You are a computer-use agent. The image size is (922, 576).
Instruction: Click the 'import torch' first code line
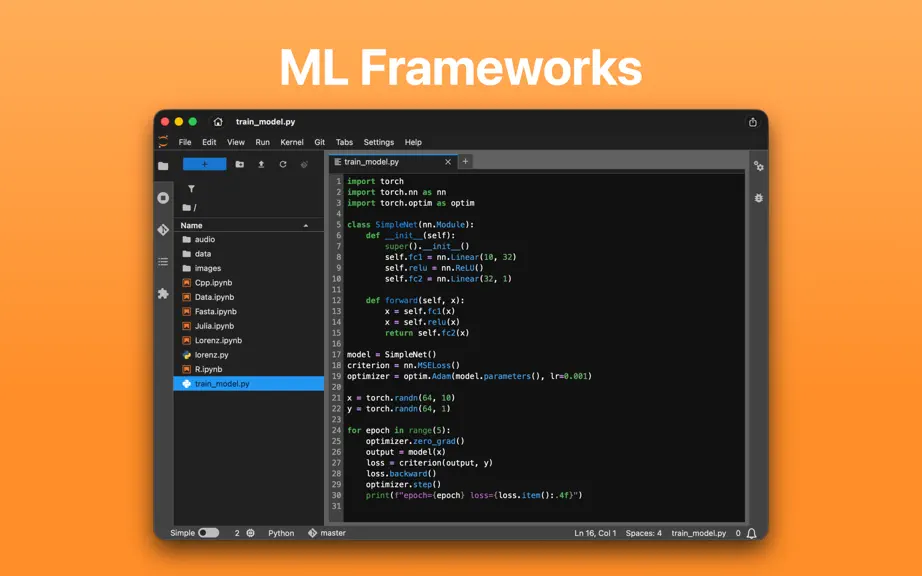375,181
